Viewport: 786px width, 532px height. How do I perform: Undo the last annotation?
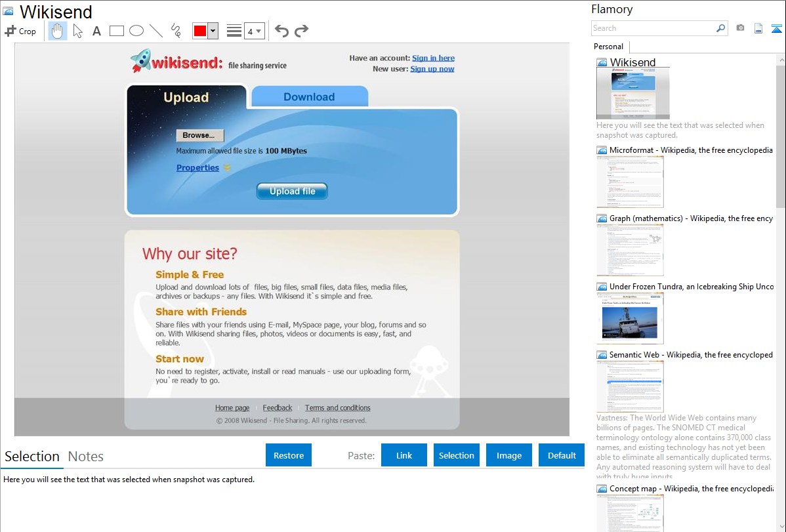point(281,31)
